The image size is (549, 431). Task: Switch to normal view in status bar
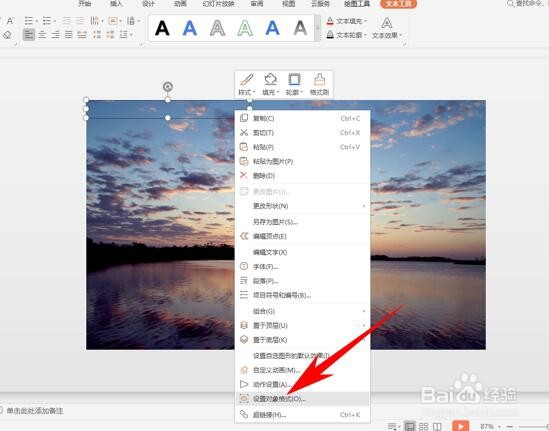click(x=409, y=426)
